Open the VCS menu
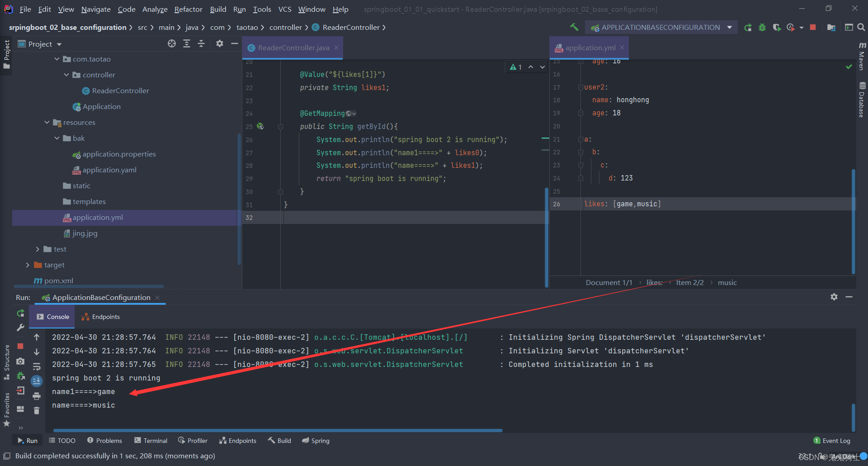This screenshot has height=466, width=868. tap(285, 9)
